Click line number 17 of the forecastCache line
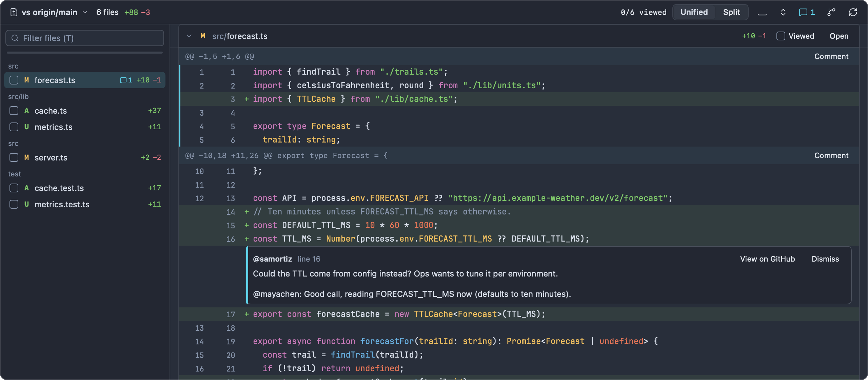The width and height of the screenshot is (868, 380). pos(231,314)
